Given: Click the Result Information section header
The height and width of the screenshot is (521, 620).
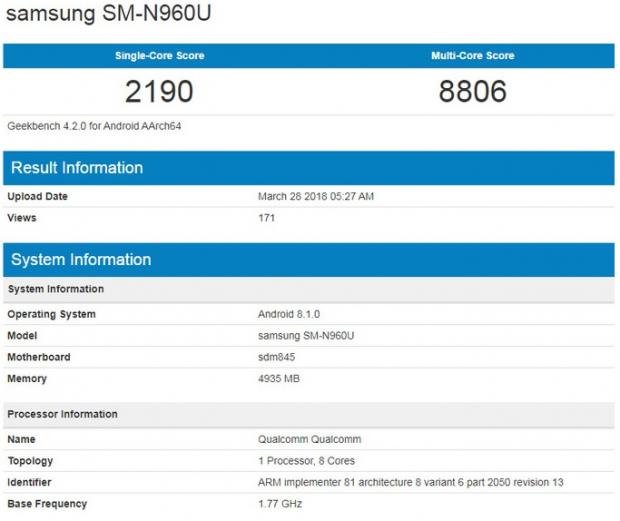Looking at the screenshot, I should click(x=77, y=167).
